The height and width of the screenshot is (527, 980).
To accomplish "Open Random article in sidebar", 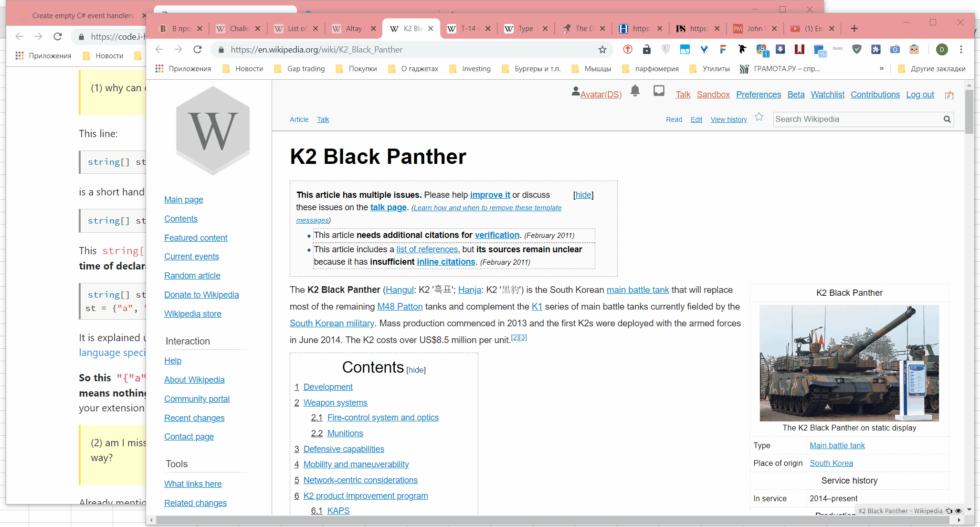I will click(x=192, y=276).
